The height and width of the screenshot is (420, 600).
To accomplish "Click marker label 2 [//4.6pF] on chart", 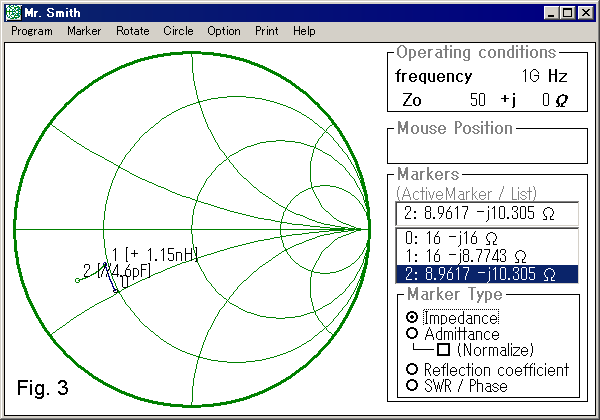I will point(117,270).
